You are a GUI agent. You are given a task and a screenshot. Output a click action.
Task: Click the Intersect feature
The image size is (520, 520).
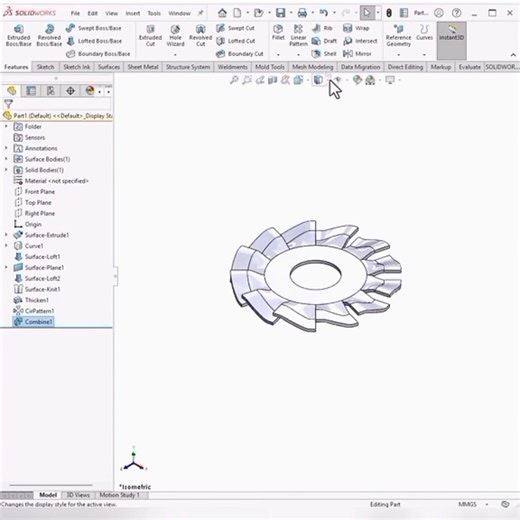(360, 41)
